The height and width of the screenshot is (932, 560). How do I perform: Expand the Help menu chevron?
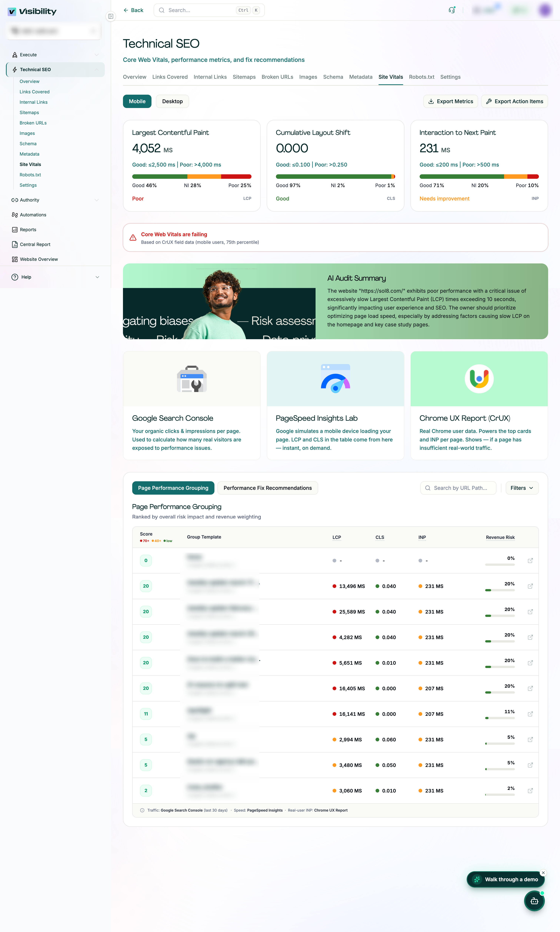coord(97,277)
